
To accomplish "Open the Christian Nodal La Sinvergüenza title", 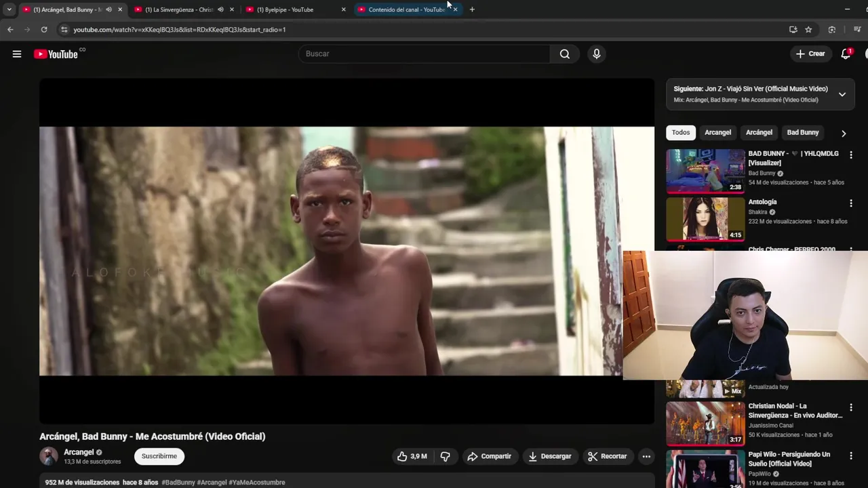I will (x=795, y=411).
